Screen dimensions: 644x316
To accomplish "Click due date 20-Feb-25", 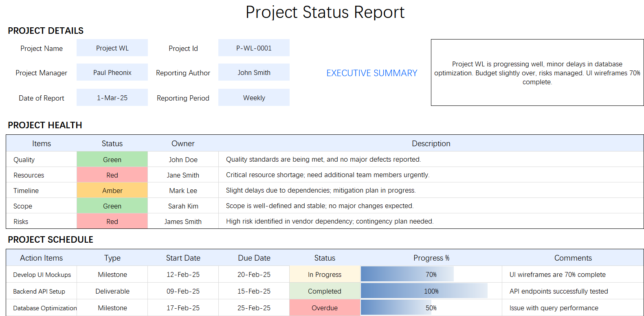I will click(x=254, y=274).
